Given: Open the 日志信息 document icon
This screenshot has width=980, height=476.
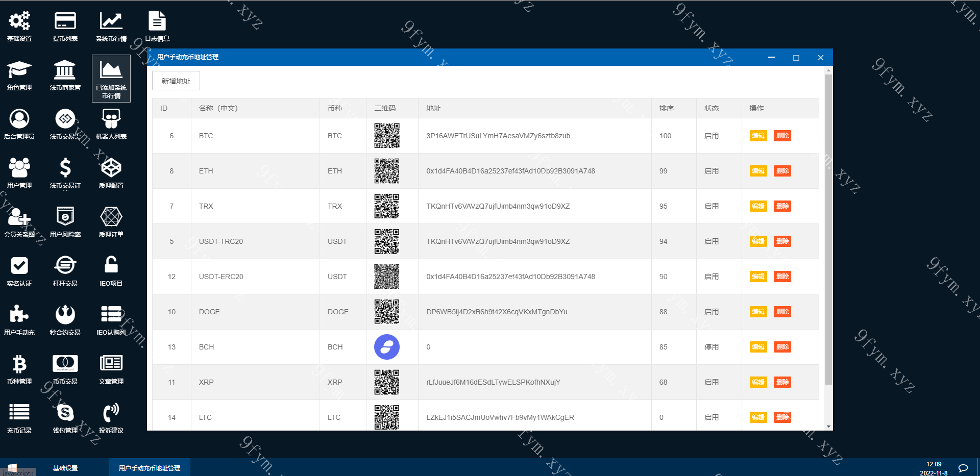Looking at the screenshot, I should [157, 21].
